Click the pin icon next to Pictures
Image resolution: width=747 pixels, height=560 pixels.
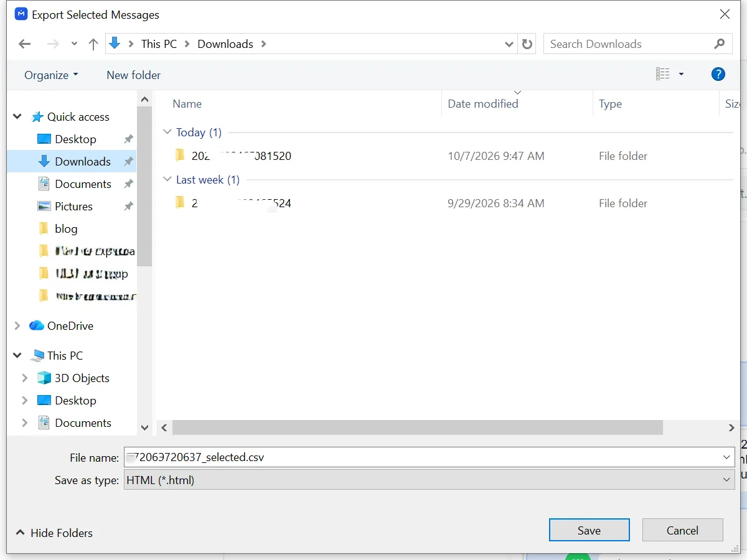128,207
